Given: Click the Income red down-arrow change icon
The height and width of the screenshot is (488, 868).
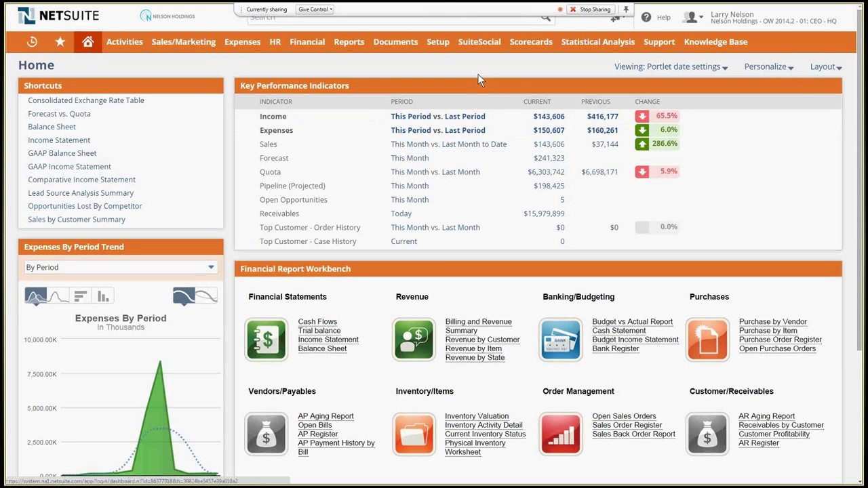Looking at the screenshot, I should pos(642,116).
